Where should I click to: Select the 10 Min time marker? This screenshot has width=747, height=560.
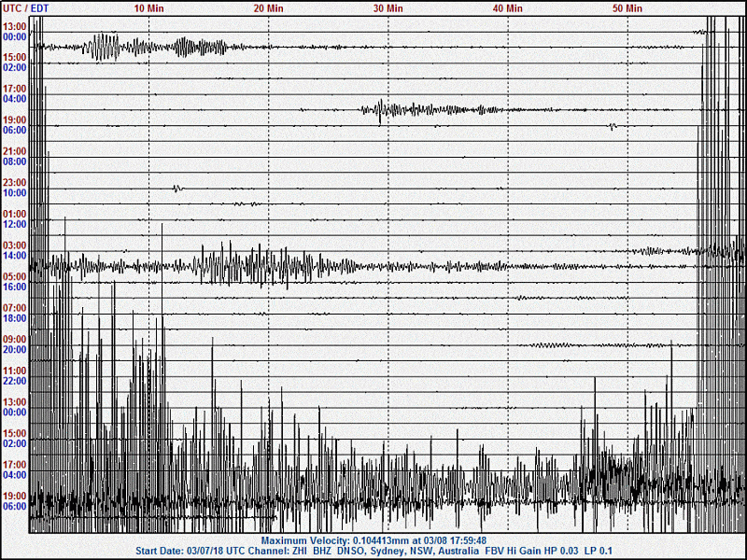click(149, 7)
